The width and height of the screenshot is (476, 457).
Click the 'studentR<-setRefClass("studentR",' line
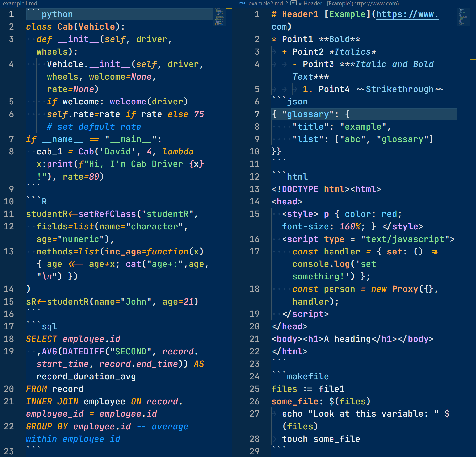coord(112,214)
